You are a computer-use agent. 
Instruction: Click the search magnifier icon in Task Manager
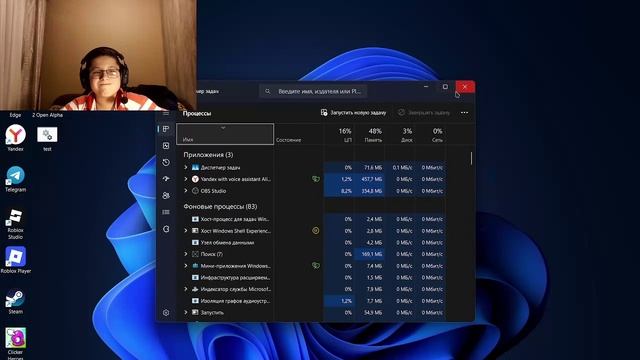(x=267, y=91)
